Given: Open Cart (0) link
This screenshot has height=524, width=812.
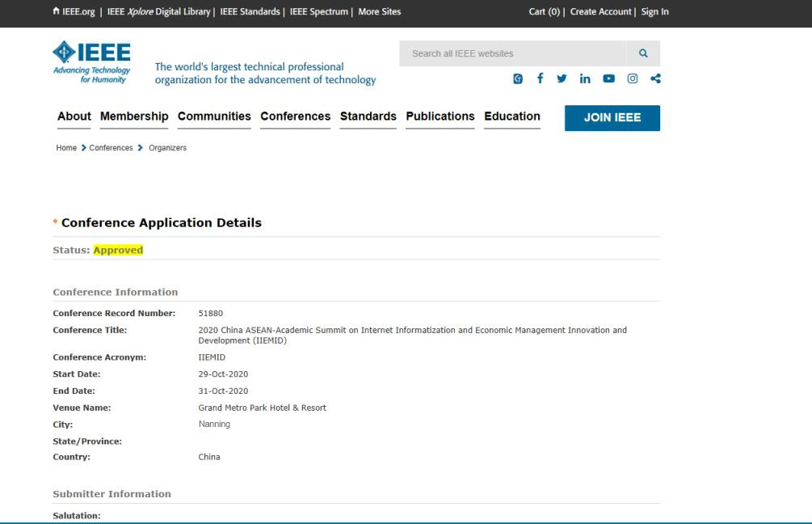Looking at the screenshot, I should [x=545, y=11].
